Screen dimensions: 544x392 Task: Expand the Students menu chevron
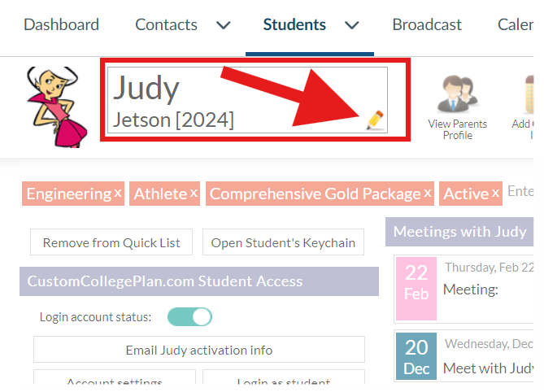coord(352,25)
